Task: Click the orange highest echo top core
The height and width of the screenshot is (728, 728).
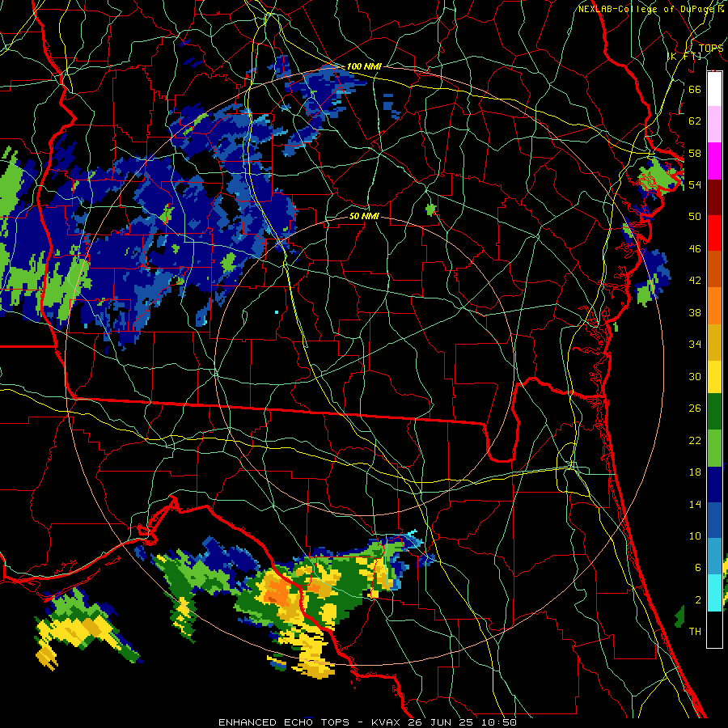Action: tap(277, 592)
